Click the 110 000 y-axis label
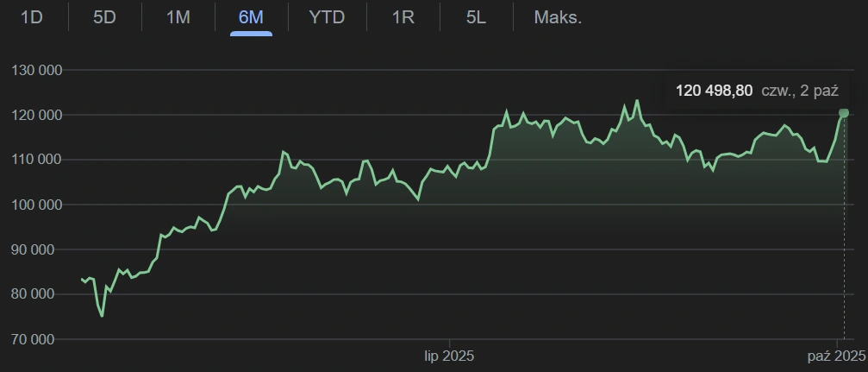This screenshot has width=868, height=372. [38, 160]
